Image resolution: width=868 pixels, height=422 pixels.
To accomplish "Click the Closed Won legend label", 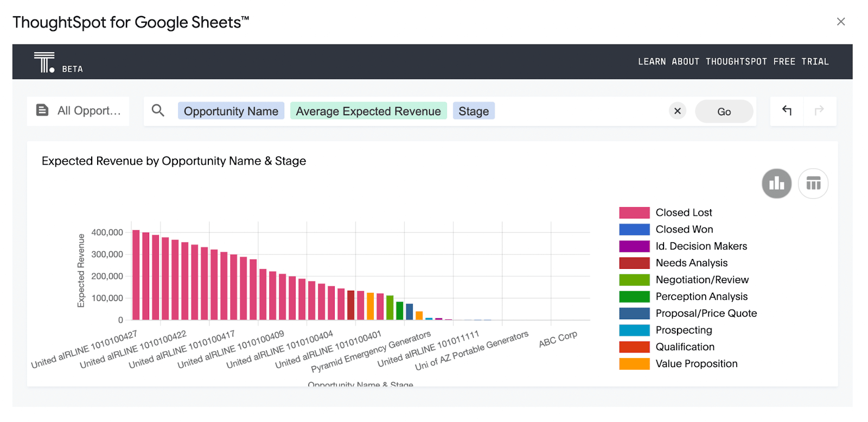I will point(684,229).
